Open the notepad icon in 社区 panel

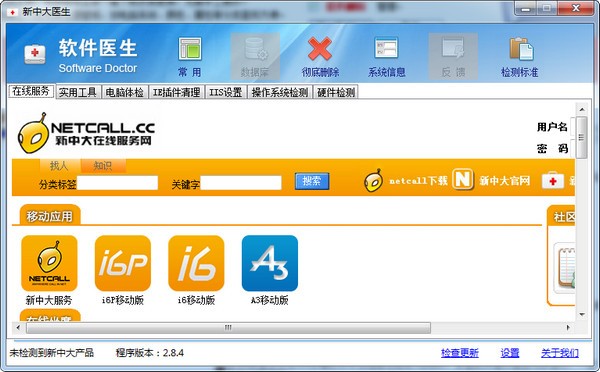[x=565, y=268]
